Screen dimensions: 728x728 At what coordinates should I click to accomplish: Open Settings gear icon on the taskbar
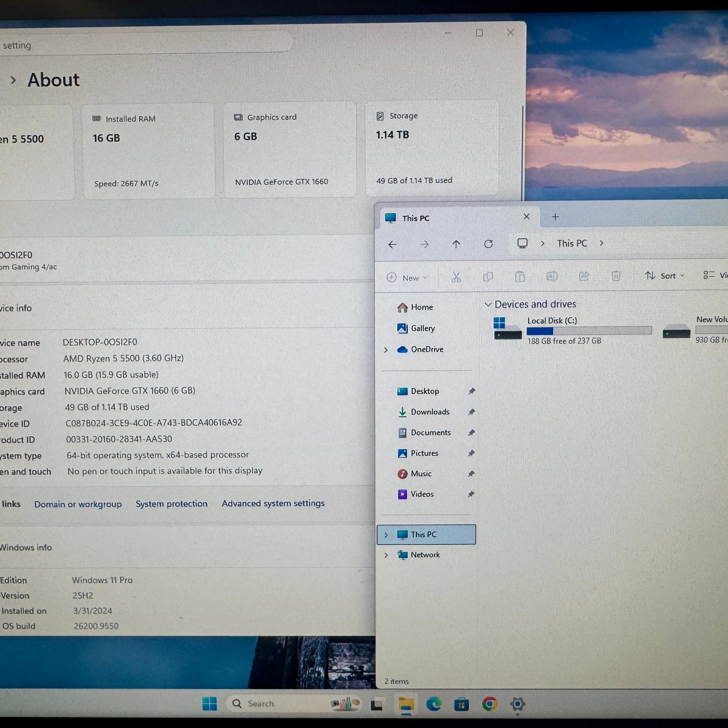click(x=517, y=703)
